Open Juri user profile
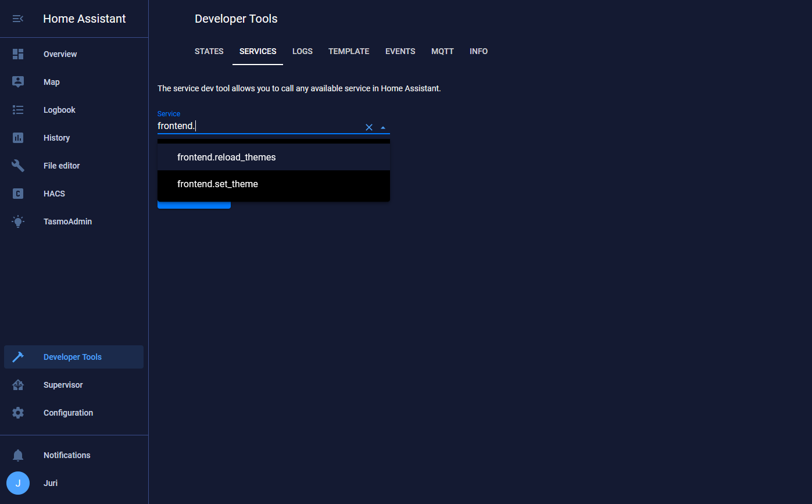 pyautogui.click(x=74, y=483)
